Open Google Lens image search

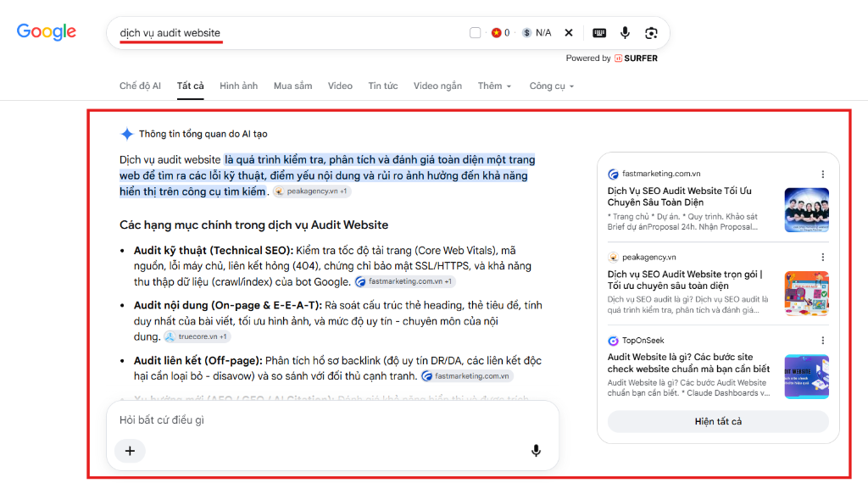[651, 33]
